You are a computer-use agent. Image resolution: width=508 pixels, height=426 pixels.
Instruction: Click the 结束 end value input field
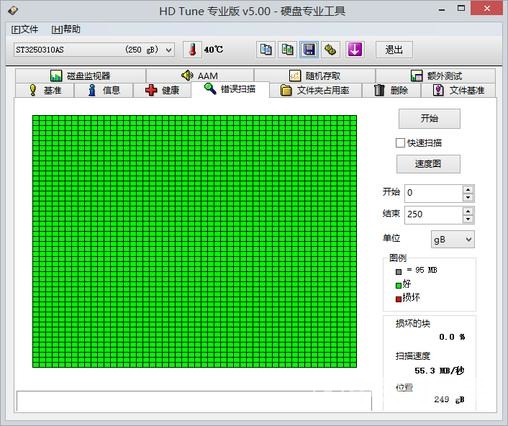point(433,214)
